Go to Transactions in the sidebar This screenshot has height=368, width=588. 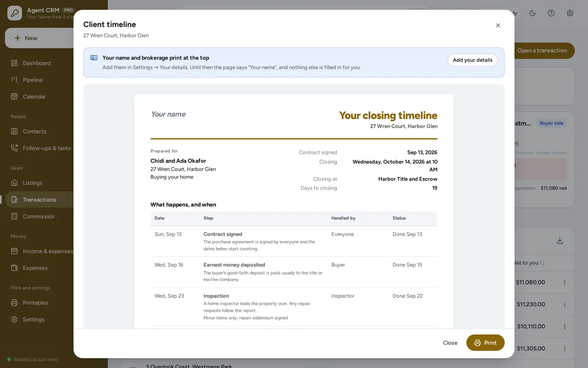click(39, 200)
